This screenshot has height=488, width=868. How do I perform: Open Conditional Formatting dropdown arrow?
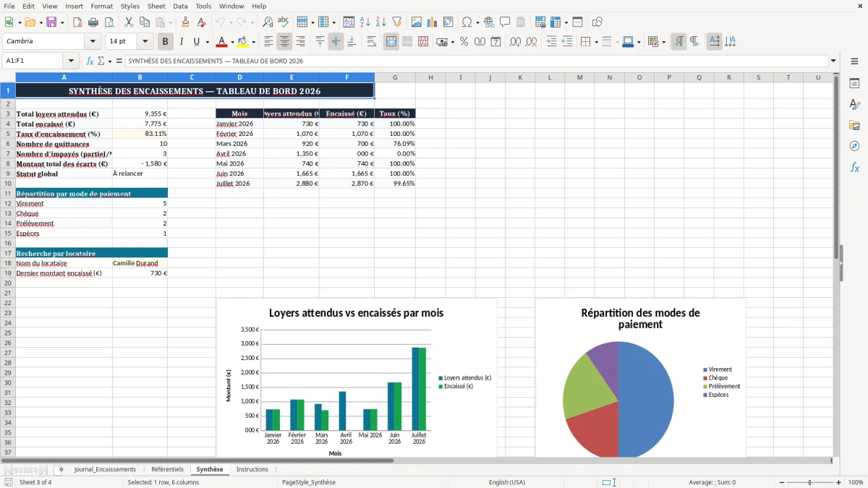(664, 43)
